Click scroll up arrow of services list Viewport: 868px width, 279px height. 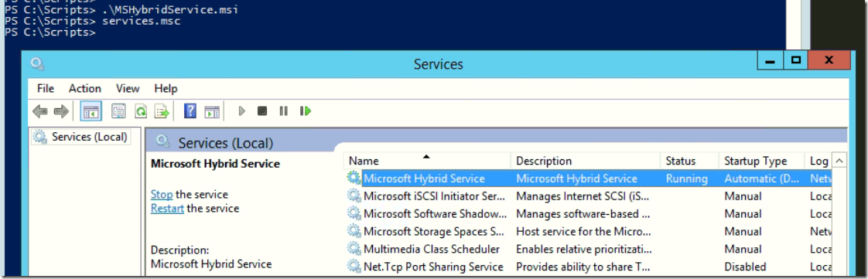[840, 161]
